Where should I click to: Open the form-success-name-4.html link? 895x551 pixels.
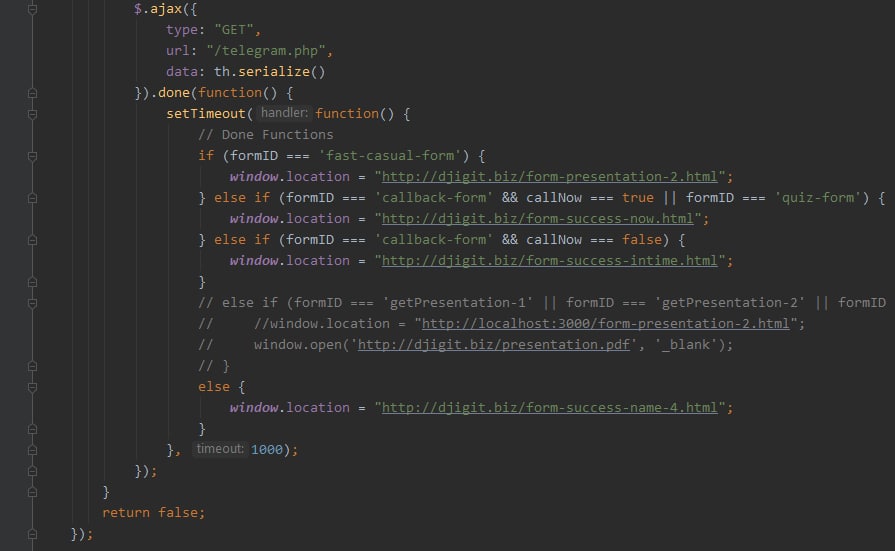pos(549,408)
